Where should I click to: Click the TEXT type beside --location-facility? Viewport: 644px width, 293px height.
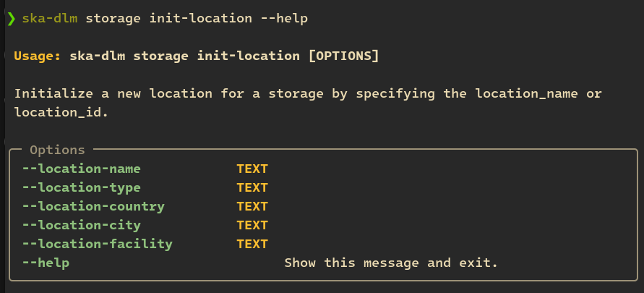(252, 245)
